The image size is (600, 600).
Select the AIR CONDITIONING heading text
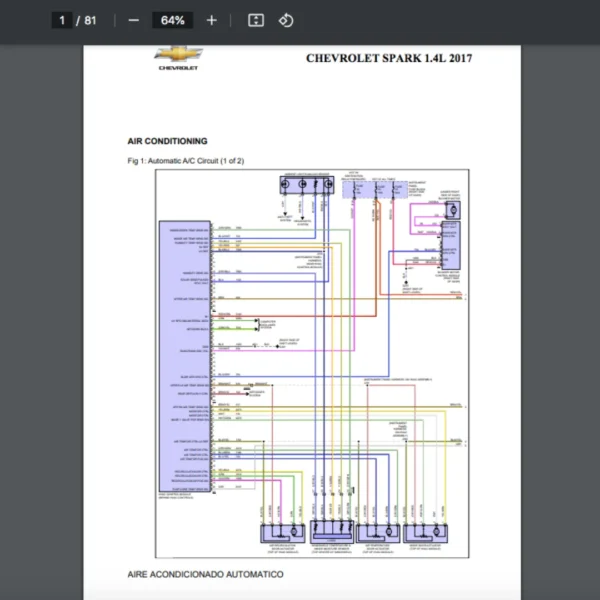click(x=167, y=141)
